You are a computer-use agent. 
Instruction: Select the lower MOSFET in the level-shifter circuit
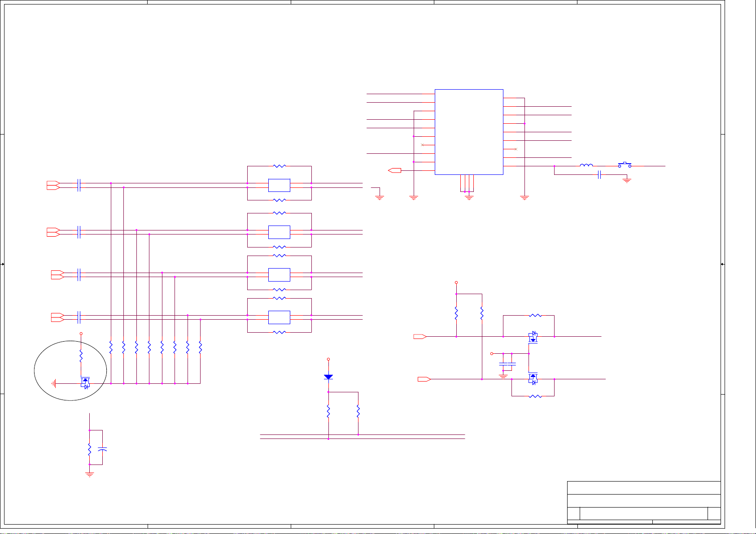click(x=533, y=378)
